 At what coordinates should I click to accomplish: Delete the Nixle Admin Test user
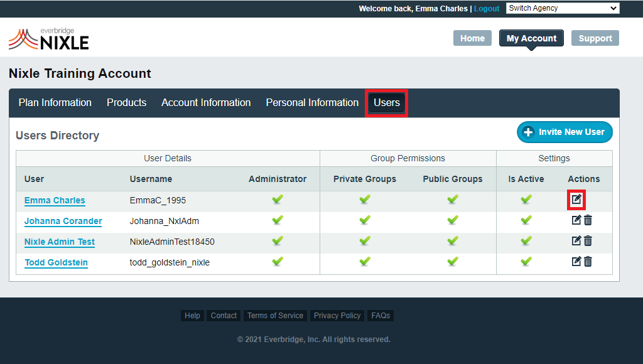pyautogui.click(x=588, y=240)
